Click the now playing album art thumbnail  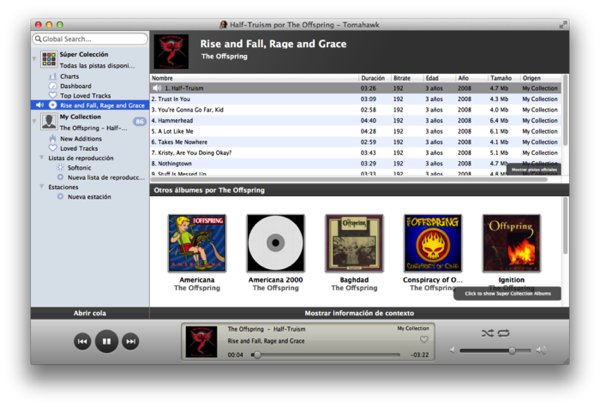point(201,342)
